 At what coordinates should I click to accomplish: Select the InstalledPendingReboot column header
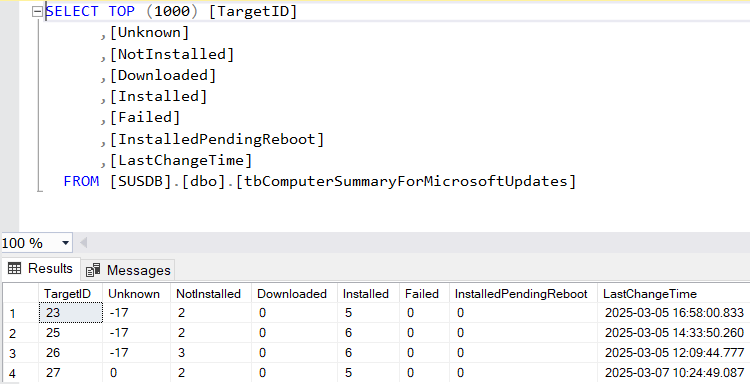pos(523,294)
